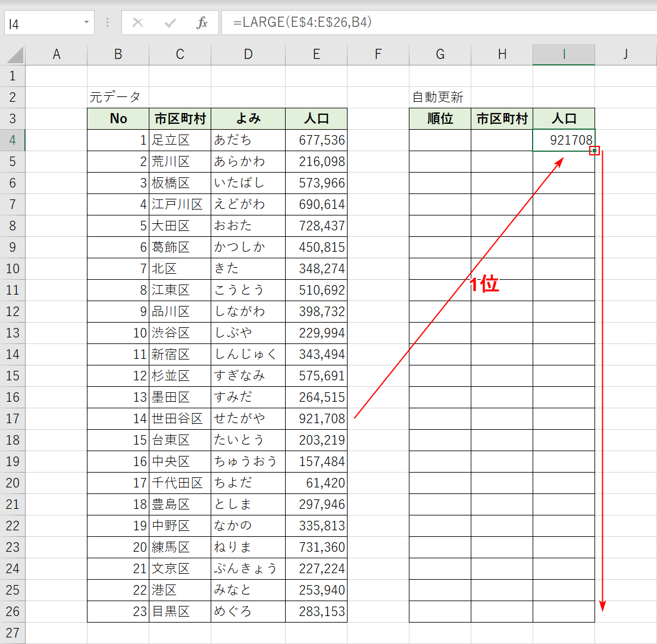Click the cell '江戸川区'
Image resolution: width=657 pixels, height=644 pixels.
pos(180,205)
